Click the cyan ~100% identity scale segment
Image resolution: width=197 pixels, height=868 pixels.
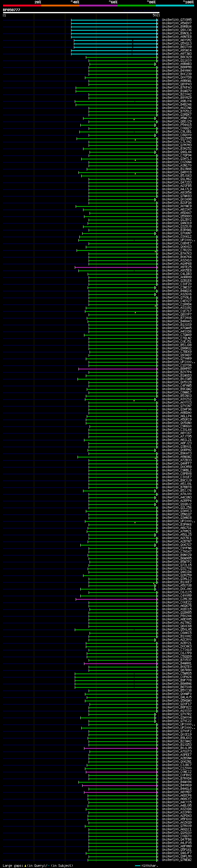tap(175, 6)
